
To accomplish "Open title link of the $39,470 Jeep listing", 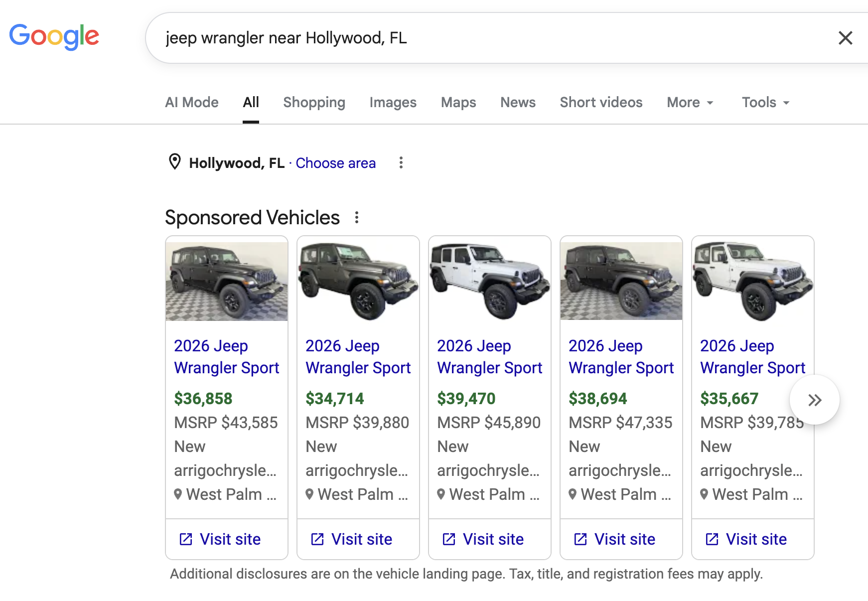I will 490,357.
